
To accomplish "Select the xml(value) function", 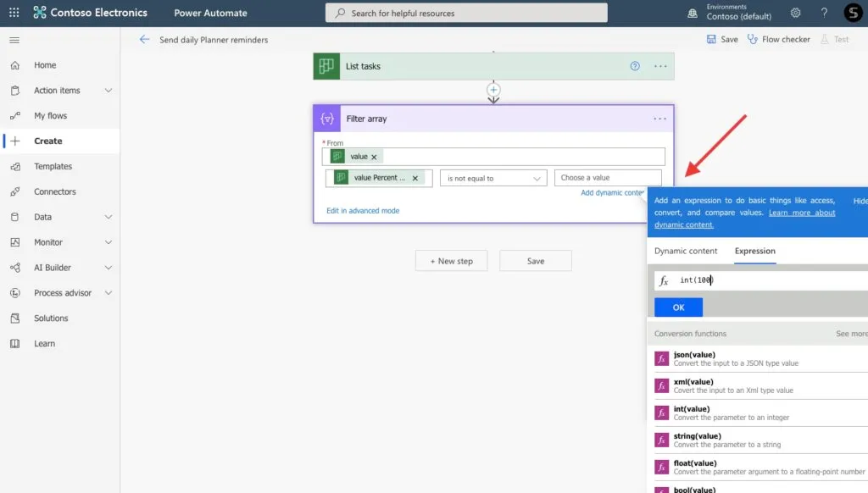I will coord(761,385).
